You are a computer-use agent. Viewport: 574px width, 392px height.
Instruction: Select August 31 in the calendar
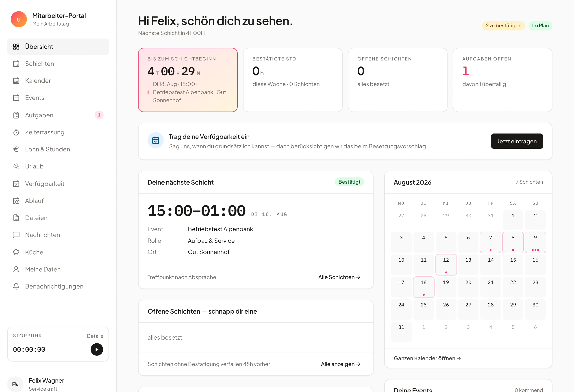point(401,332)
